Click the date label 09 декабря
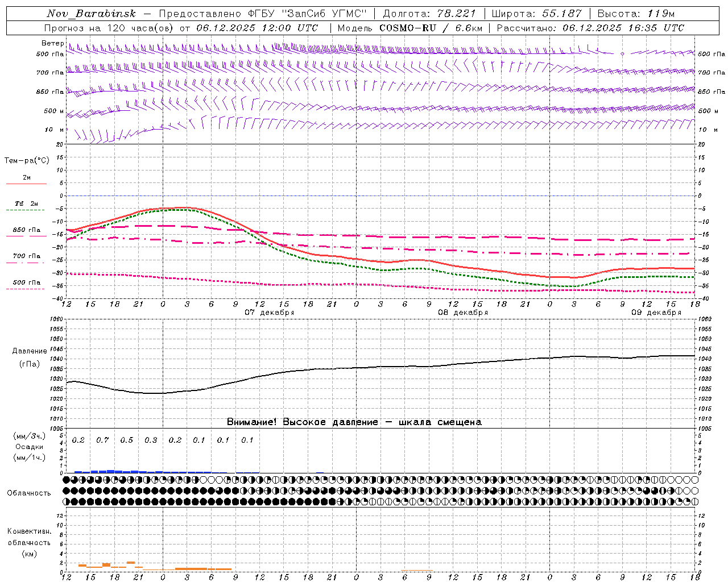728x582 pixels. pyautogui.click(x=656, y=313)
